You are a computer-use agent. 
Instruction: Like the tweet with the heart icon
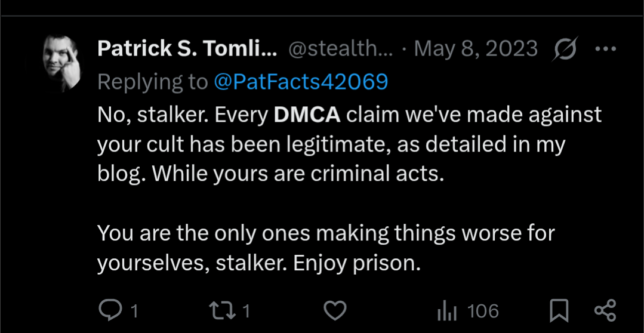click(x=335, y=311)
